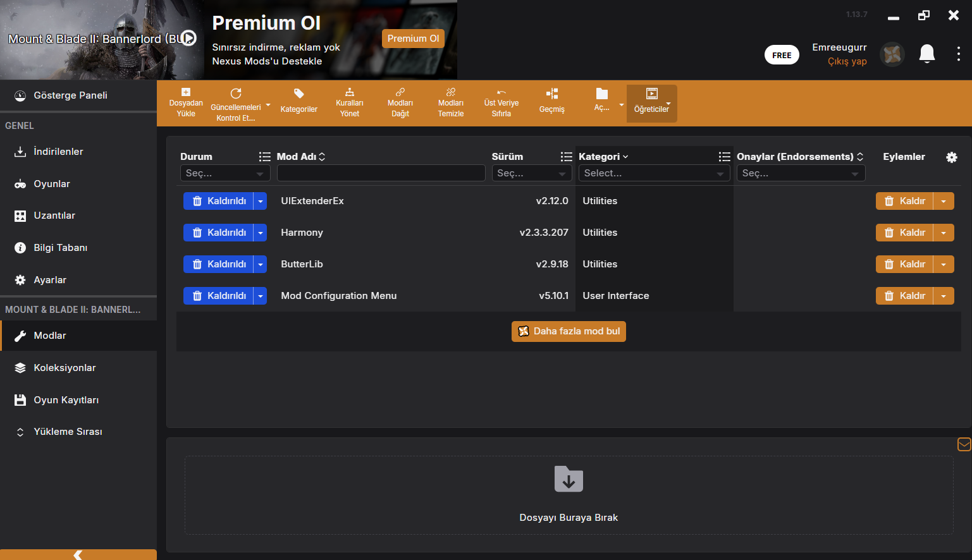Select Modlar in sidebar
This screenshot has width=972, height=560.
tap(78, 336)
